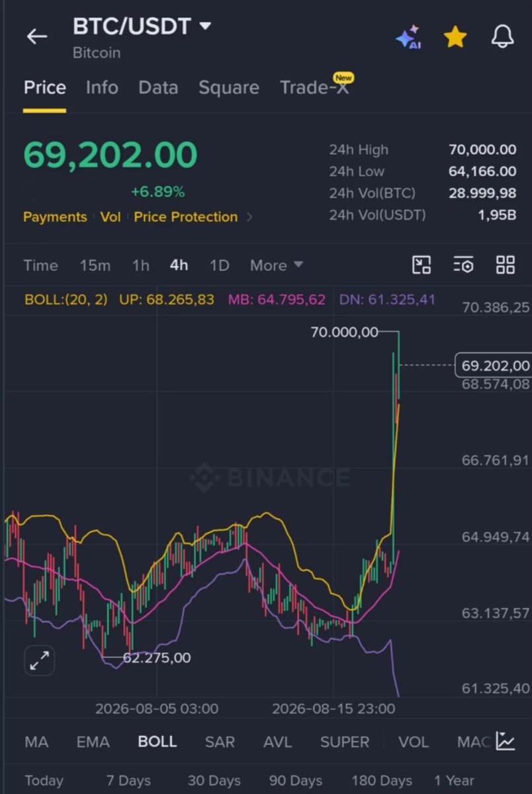
Task: Open chart indicator settings icon
Action: tap(463, 265)
